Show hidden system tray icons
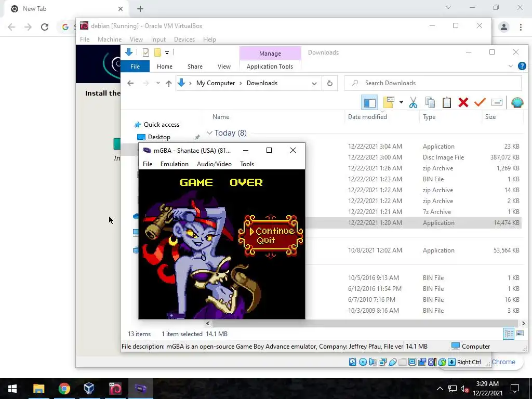Screen dimensions: 532x399 440,389
